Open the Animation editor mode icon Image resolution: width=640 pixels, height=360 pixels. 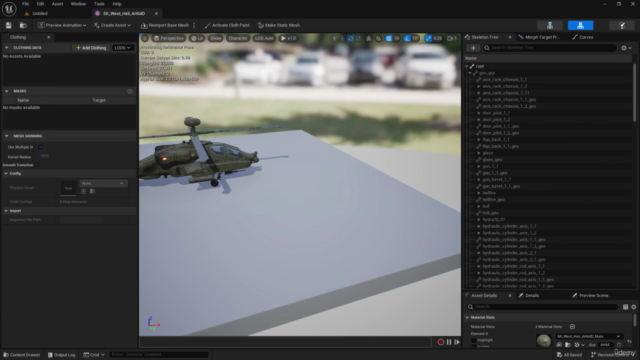622,25
